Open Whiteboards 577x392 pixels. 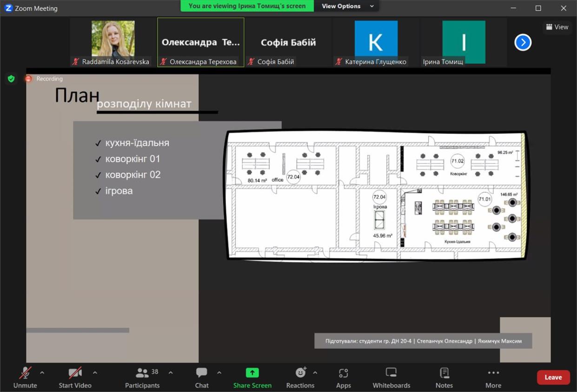click(x=391, y=377)
